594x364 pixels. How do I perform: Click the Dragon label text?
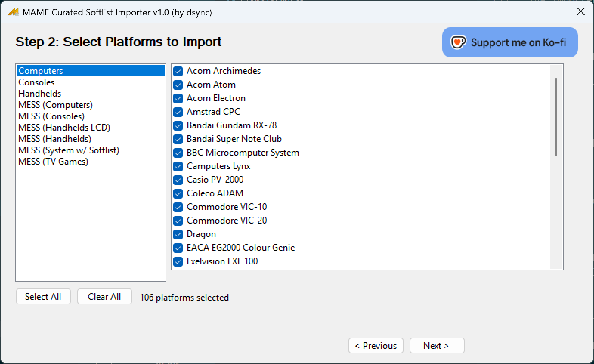coord(201,234)
